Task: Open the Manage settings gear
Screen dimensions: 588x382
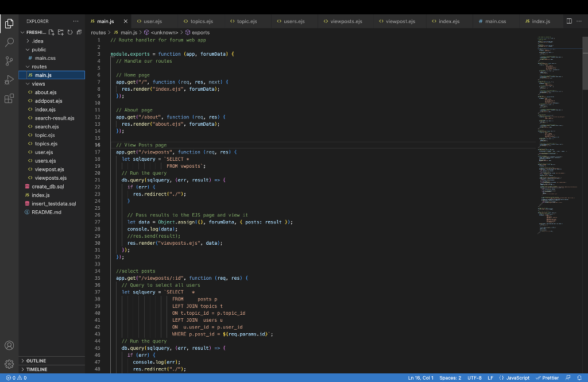Action: click(x=9, y=364)
